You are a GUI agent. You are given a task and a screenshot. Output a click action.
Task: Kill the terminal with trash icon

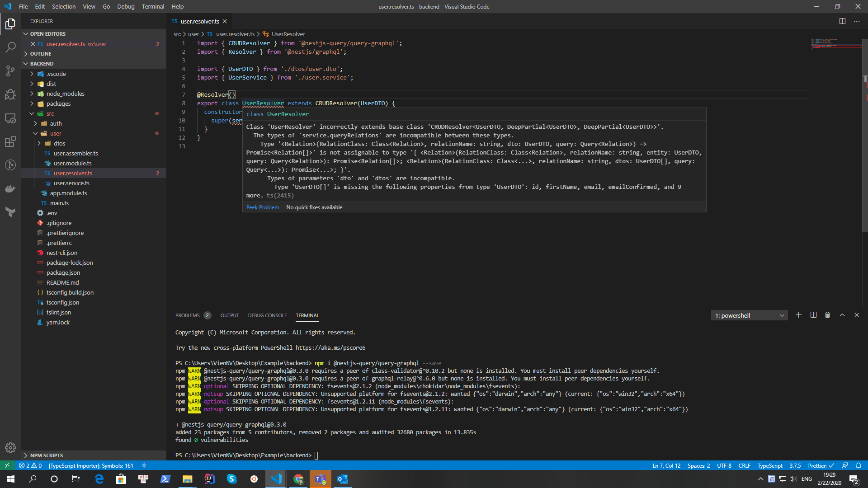click(x=827, y=315)
